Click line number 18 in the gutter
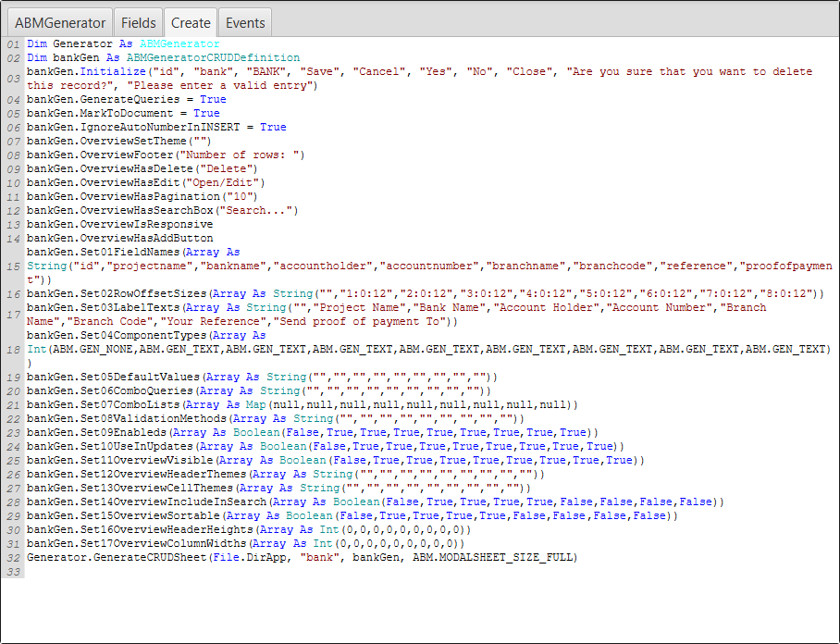Viewport: 840px width, 644px height. click(13, 350)
